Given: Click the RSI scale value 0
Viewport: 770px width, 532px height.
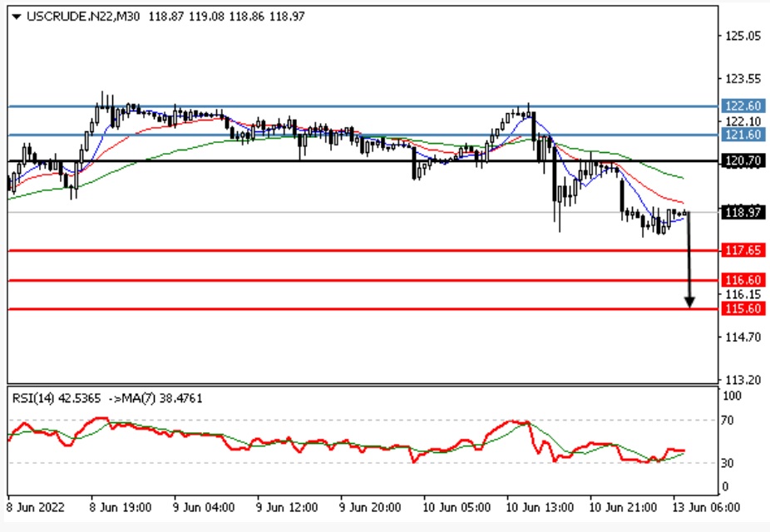Looking at the screenshot, I should [725, 487].
